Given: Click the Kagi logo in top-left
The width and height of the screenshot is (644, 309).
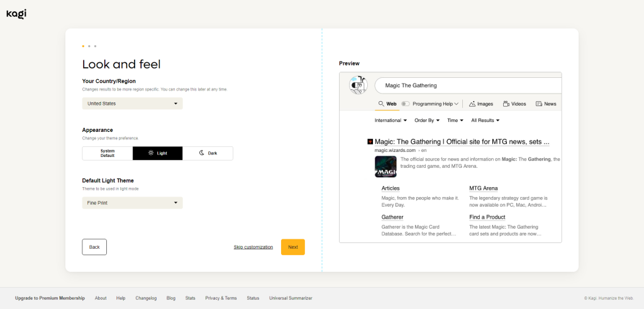Looking at the screenshot, I should point(16,14).
